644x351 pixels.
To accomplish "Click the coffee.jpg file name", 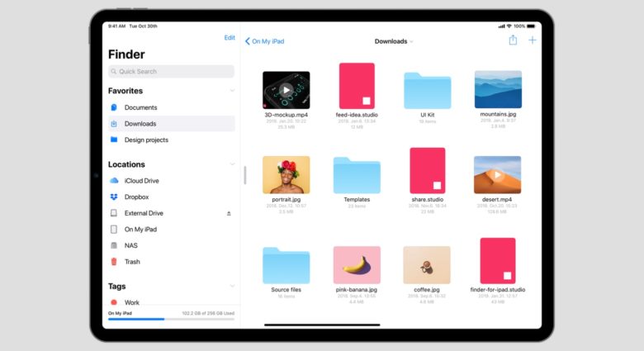I will click(427, 290).
